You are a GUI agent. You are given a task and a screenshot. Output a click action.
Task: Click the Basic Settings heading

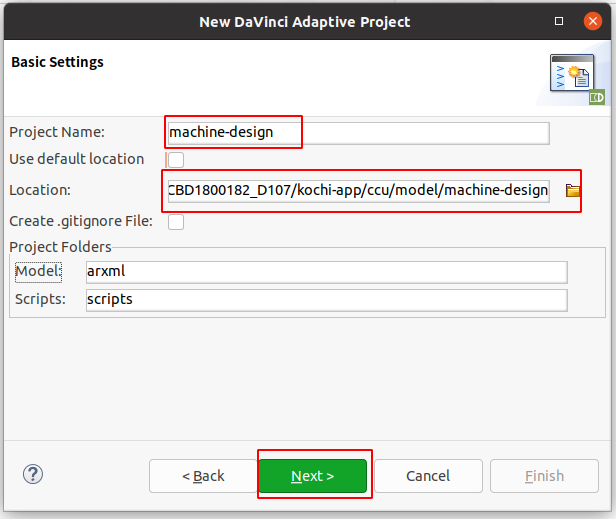(57, 62)
